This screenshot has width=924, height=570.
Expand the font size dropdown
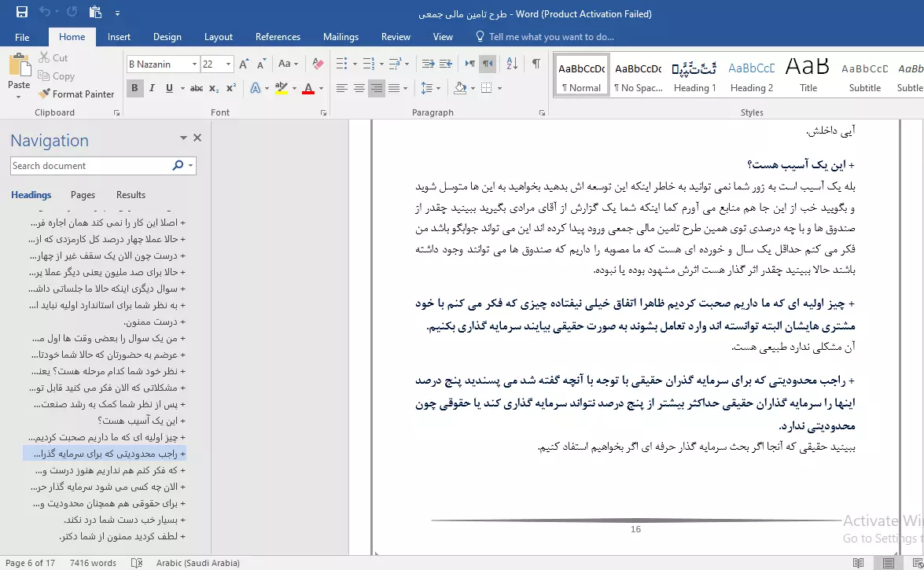(x=229, y=64)
